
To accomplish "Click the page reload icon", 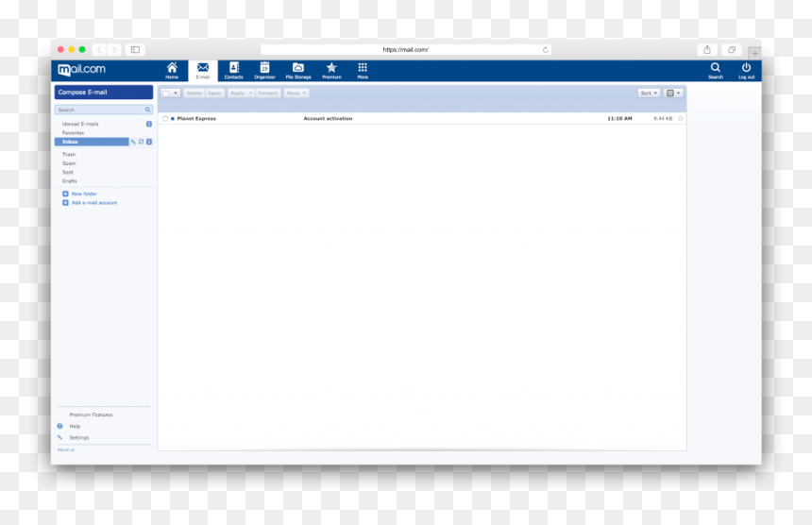I will pyautogui.click(x=546, y=50).
